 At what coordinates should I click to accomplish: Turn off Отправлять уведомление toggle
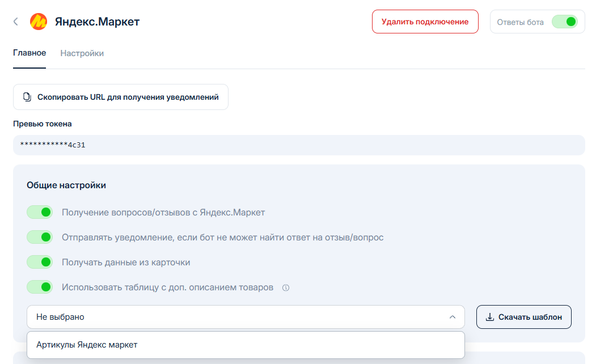click(40, 238)
